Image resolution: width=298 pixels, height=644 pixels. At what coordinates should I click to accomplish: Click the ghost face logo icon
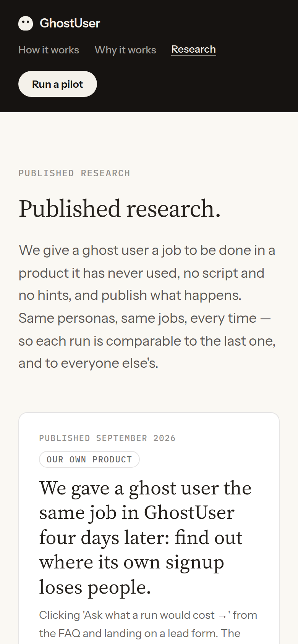pyautogui.click(x=26, y=23)
